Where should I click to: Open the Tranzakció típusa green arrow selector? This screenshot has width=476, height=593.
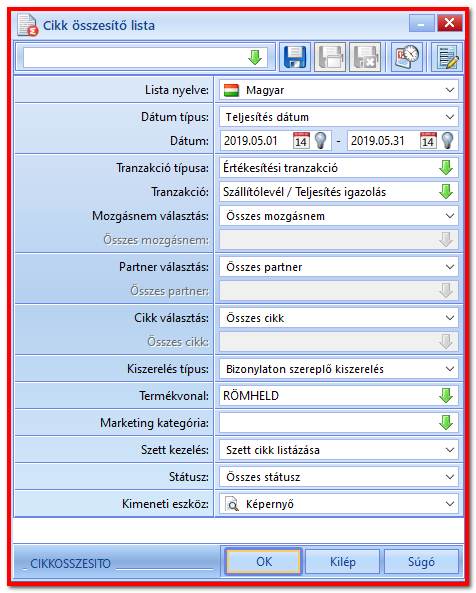(446, 168)
